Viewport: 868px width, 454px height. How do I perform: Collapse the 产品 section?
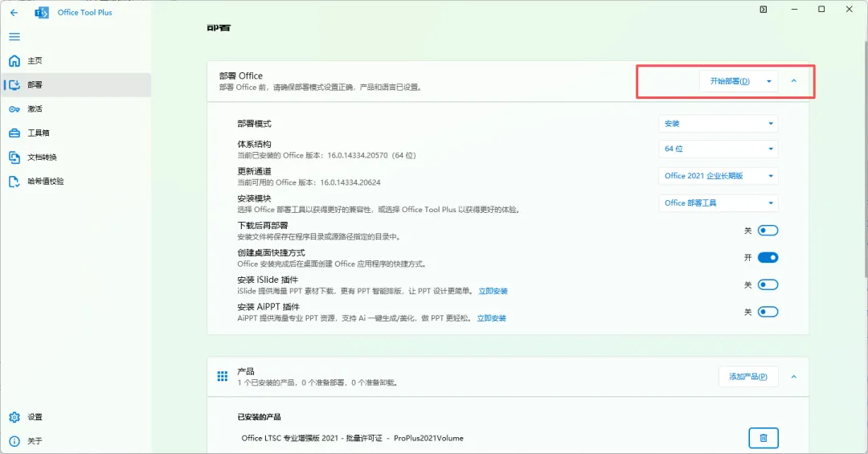(794, 377)
